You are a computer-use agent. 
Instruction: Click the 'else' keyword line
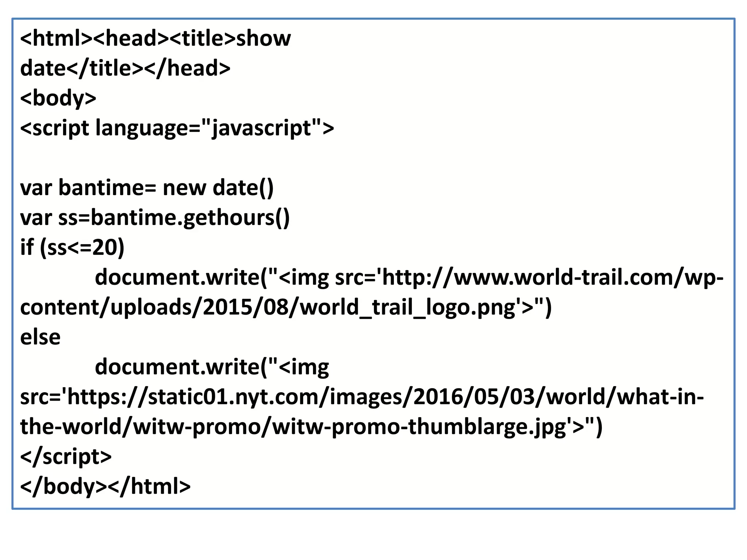click(x=40, y=337)
